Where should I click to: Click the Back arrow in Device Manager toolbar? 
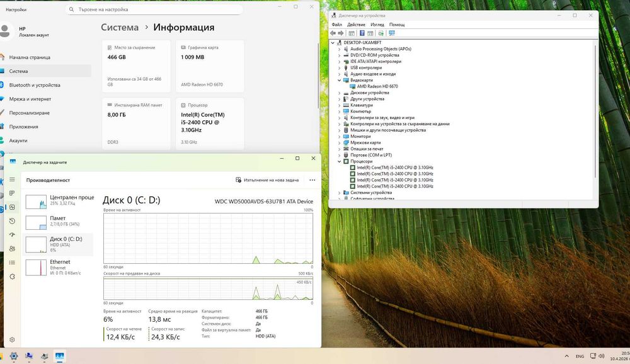tap(333, 33)
